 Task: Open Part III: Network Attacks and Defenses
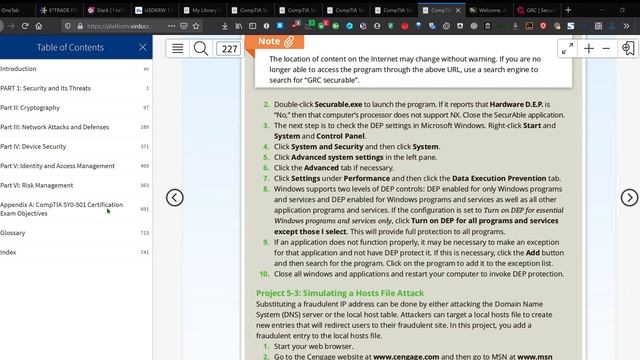[x=76, y=127]
